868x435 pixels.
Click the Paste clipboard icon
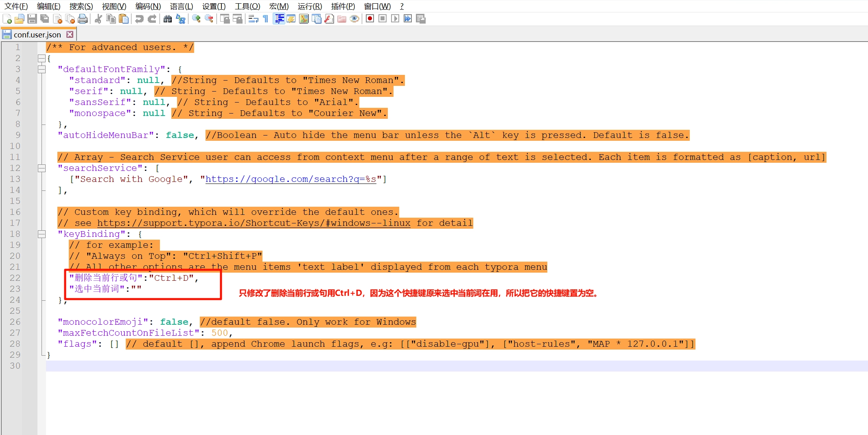(123, 19)
